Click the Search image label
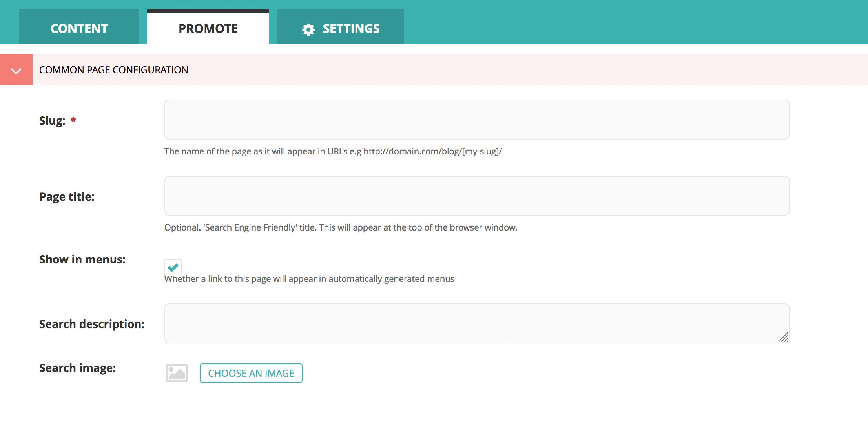868x432 pixels. pos(78,368)
